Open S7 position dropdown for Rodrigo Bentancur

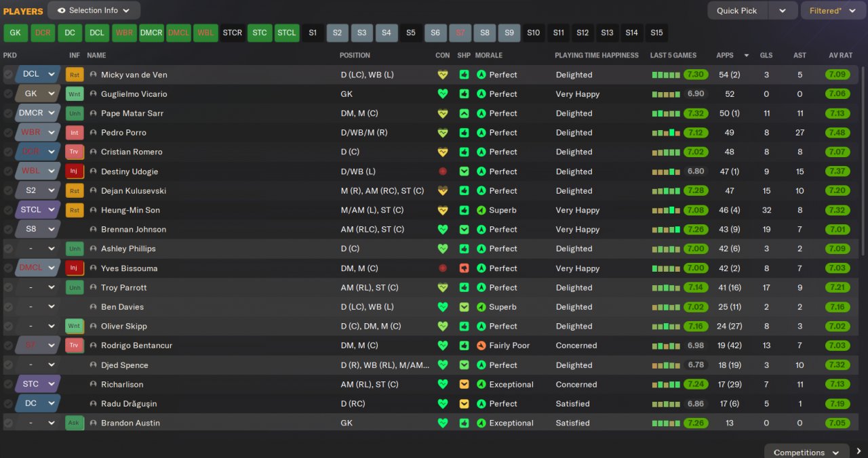(x=38, y=346)
